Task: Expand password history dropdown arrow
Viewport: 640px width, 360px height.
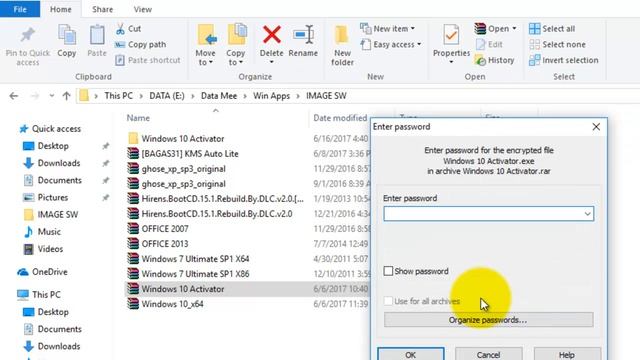Action: coord(587,214)
